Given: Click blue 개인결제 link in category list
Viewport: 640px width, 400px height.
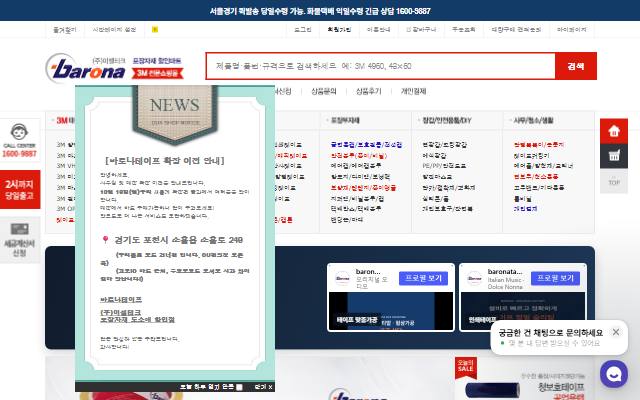Looking at the screenshot, I should (x=525, y=209).
